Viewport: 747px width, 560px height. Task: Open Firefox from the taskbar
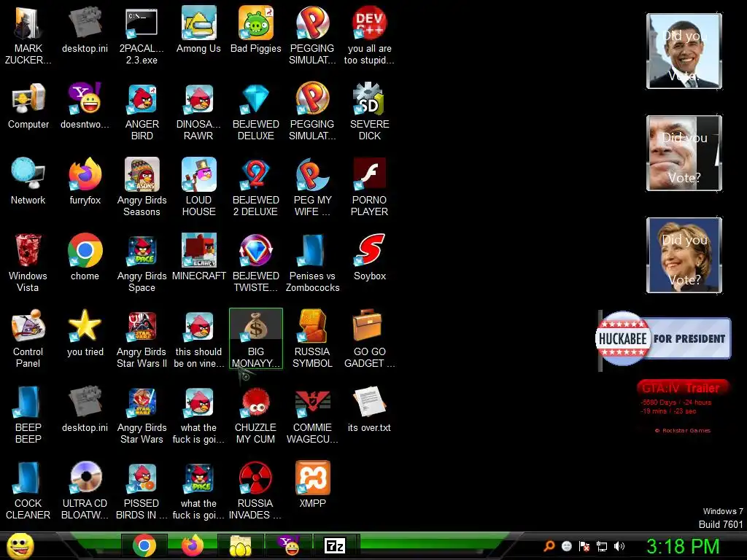tap(193, 545)
